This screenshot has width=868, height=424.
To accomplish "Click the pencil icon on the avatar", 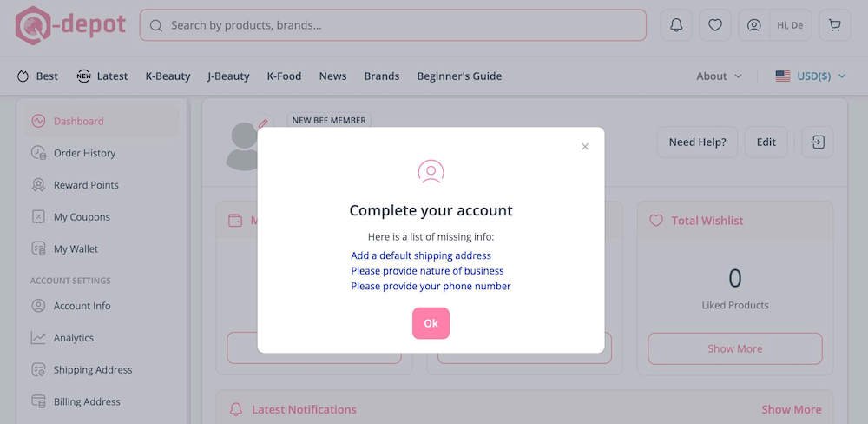I will click(263, 123).
